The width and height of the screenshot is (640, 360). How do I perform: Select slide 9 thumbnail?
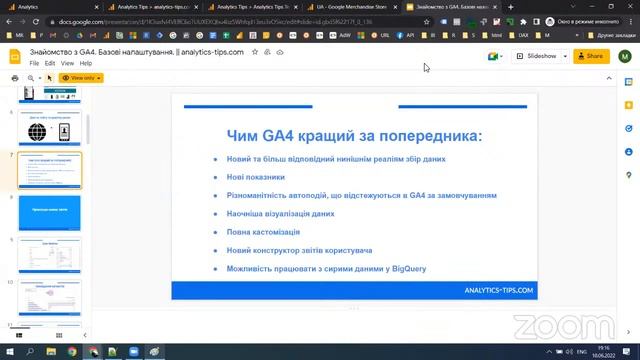tap(49, 256)
